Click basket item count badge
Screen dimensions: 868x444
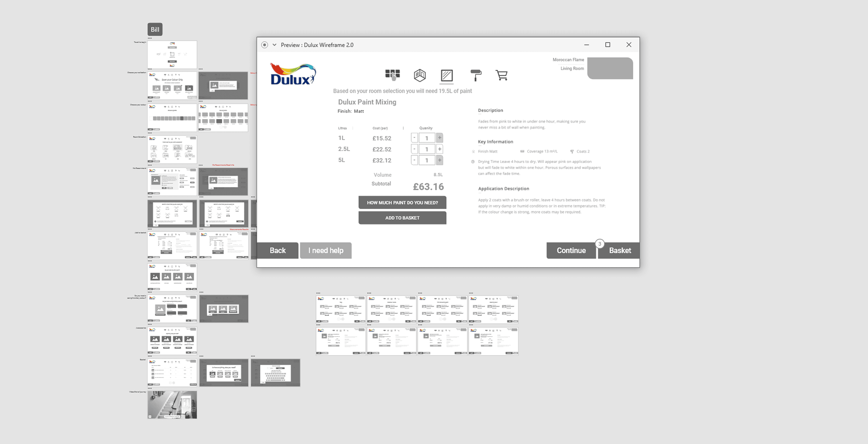coord(600,244)
